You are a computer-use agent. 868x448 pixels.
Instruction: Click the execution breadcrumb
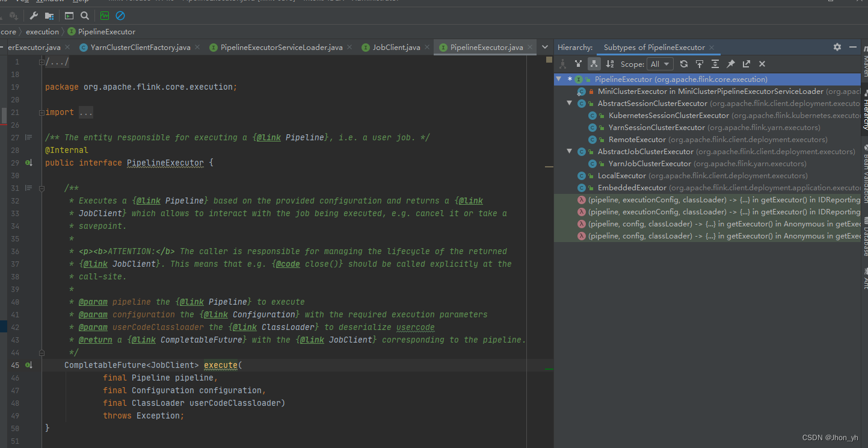42,31
